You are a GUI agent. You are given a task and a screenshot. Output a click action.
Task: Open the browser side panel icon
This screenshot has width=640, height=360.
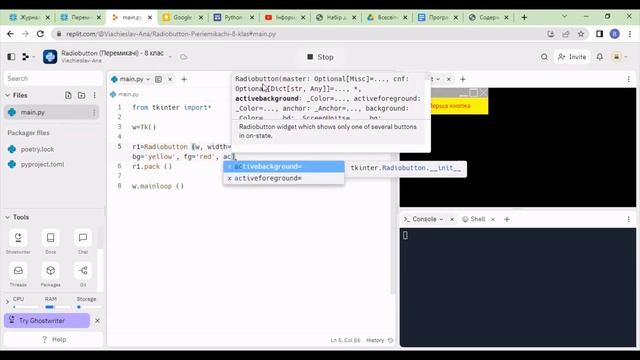click(599, 34)
